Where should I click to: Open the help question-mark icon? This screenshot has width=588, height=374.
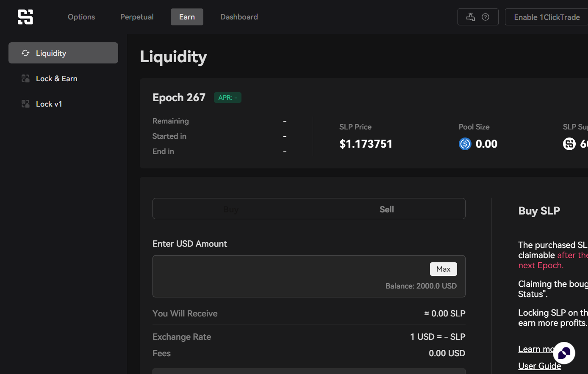pos(485,17)
